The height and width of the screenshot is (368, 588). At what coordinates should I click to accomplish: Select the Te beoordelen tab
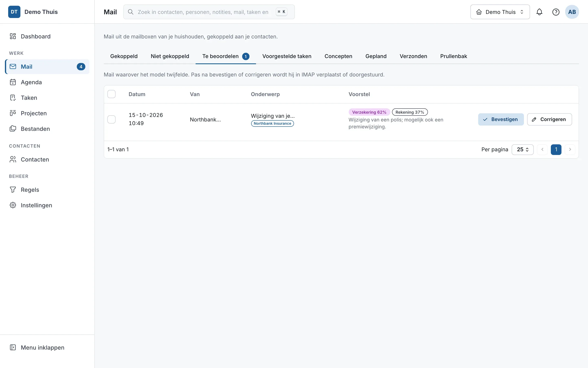click(x=226, y=56)
